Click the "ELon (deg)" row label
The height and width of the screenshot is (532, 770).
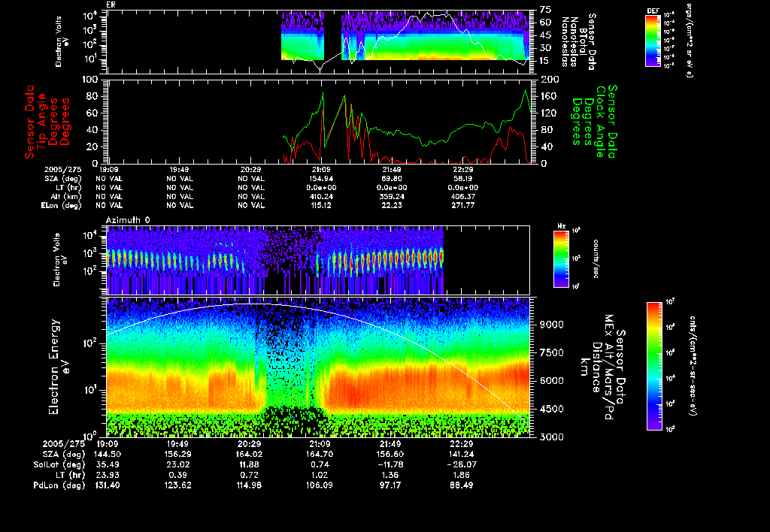[61, 206]
